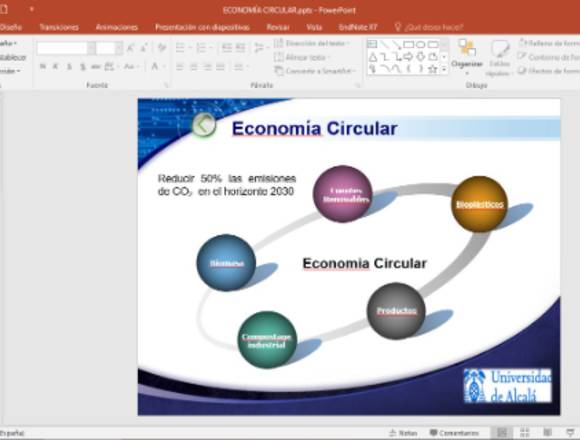Image resolution: width=580 pixels, height=440 pixels.
Task: Open the font size dropdown
Action: click(x=119, y=48)
